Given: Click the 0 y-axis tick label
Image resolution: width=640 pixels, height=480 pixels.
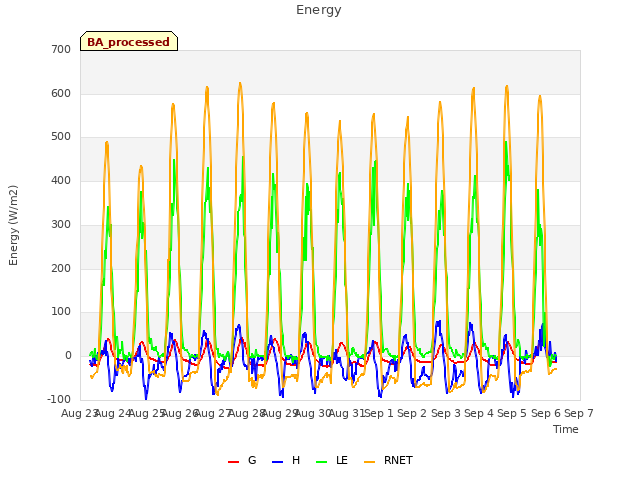Looking at the screenshot, I should (x=68, y=356).
